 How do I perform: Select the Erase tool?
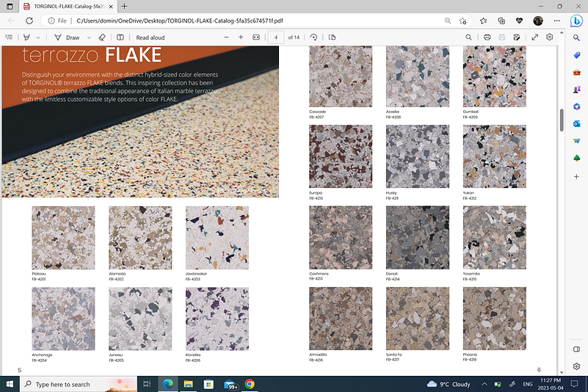click(102, 37)
